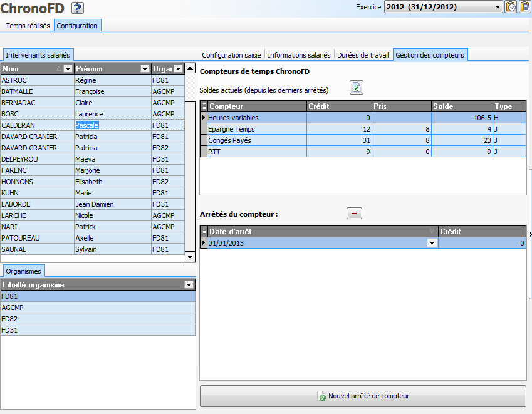Viewport: 532px width, 414px height.
Task: Select organism FD81 in Organismes list
Action: point(98,296)
